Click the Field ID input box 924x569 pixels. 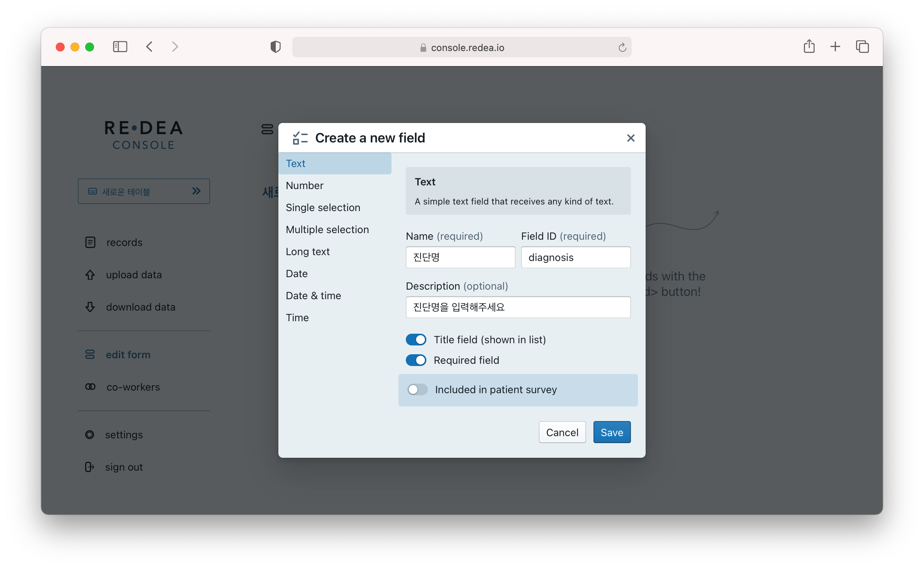pos(575,257)
